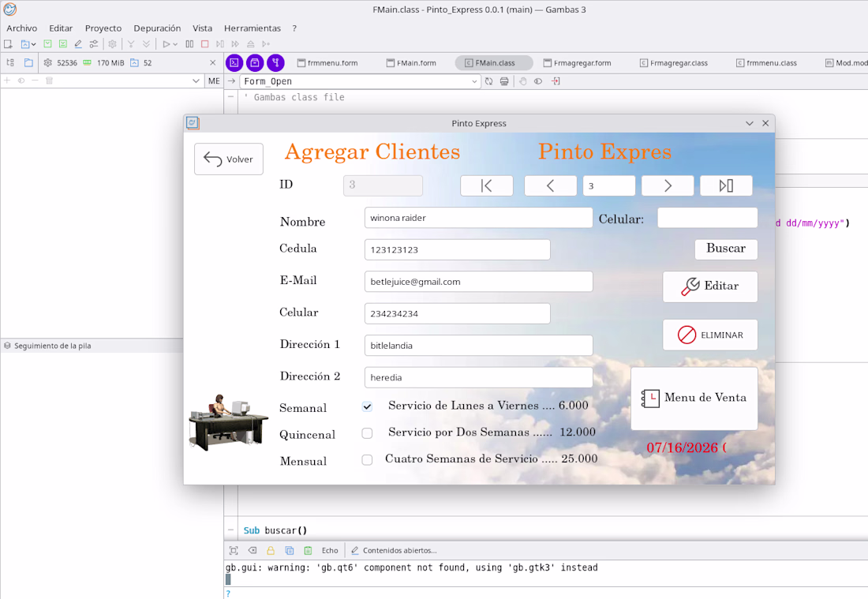Image resolution: width=868 pixels, height=599 pixels.
Task: Click the second green save-all icon in toolbar
Action: point(62,43)
